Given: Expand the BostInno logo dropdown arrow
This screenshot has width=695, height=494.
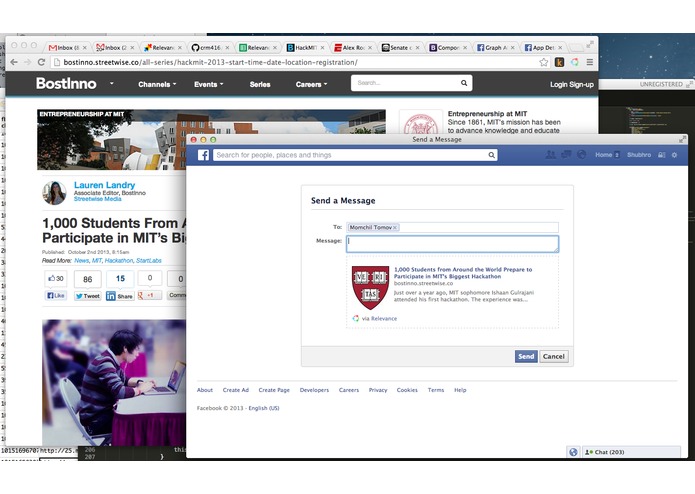Looking at the screenshot, I should [112, 83].
